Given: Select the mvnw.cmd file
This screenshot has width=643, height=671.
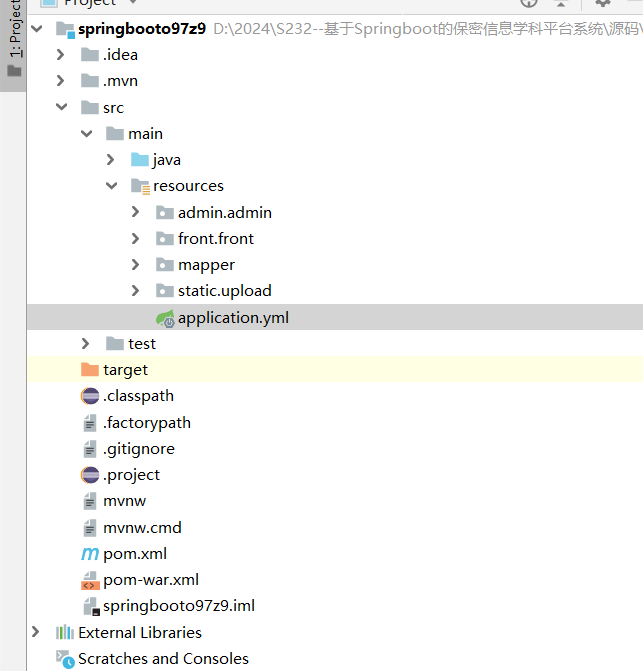Looking at the screenshot, I should [142, 527].
